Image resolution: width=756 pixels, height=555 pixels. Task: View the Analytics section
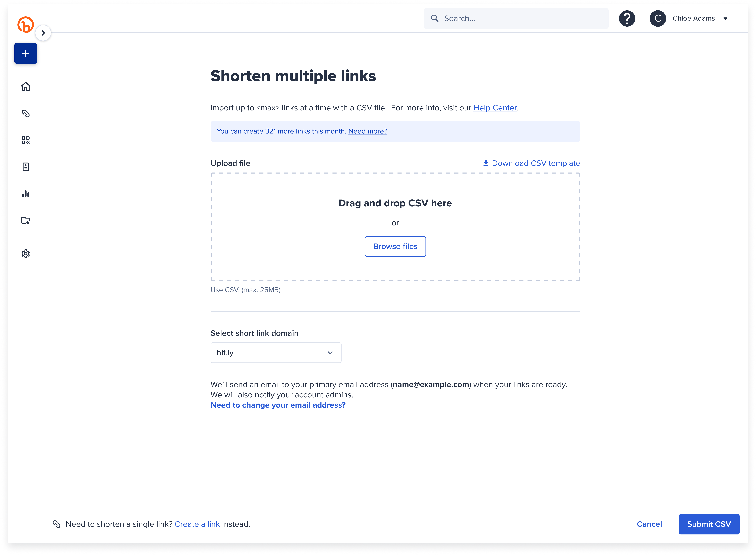[x=26, y=194]
